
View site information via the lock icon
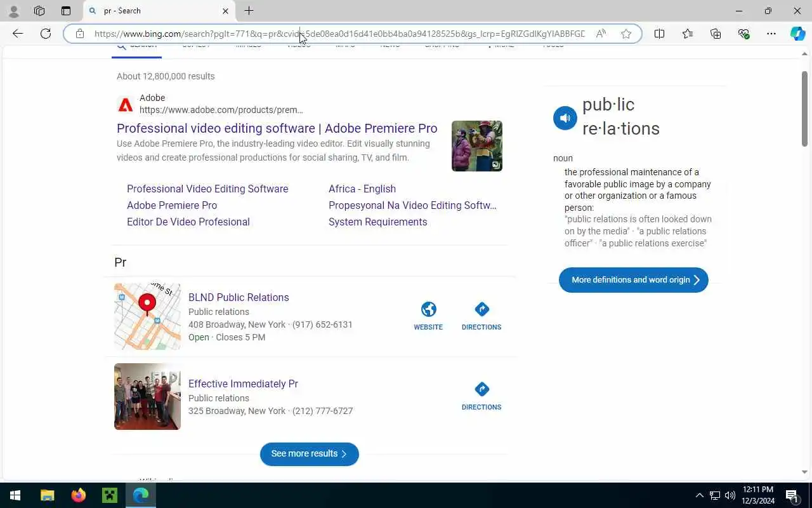(79, 34)
